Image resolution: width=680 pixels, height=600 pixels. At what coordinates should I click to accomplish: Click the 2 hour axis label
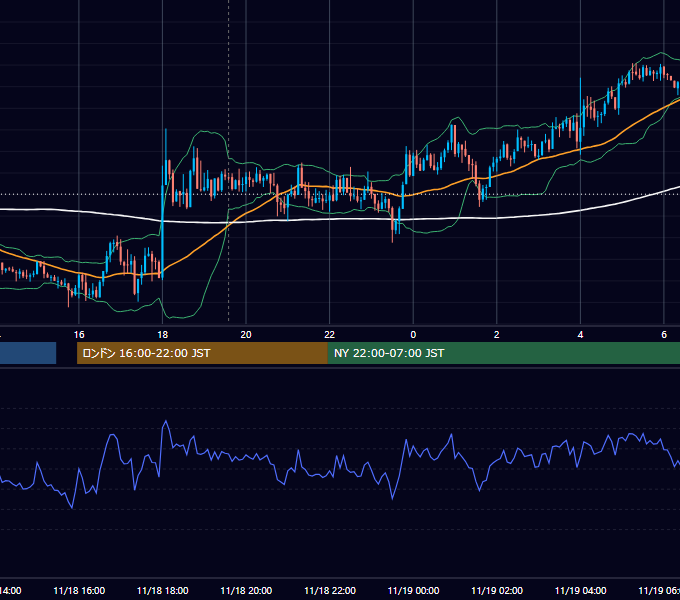[497, 335]
